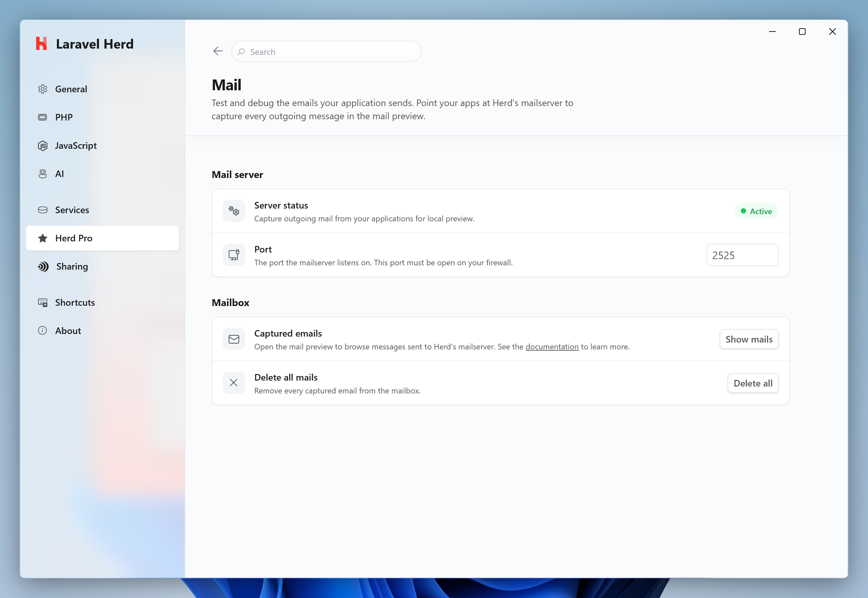
Task: Open the Shortcuts section
Action: click(x=103, y=302)
